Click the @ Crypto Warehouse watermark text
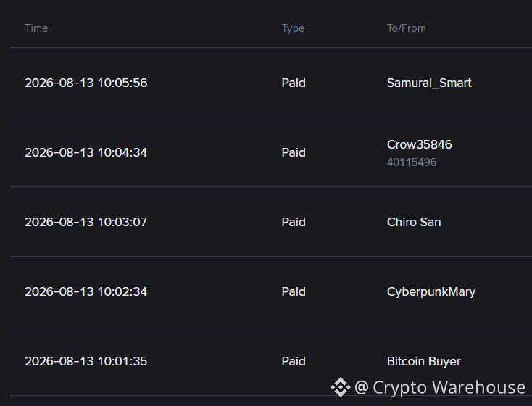 pos(440,387)
